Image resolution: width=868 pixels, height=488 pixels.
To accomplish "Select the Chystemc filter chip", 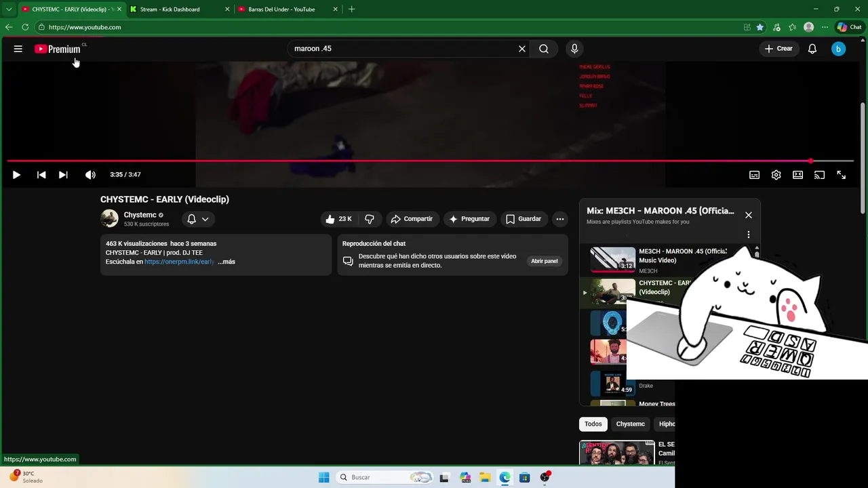I will [x=631, y=424].
